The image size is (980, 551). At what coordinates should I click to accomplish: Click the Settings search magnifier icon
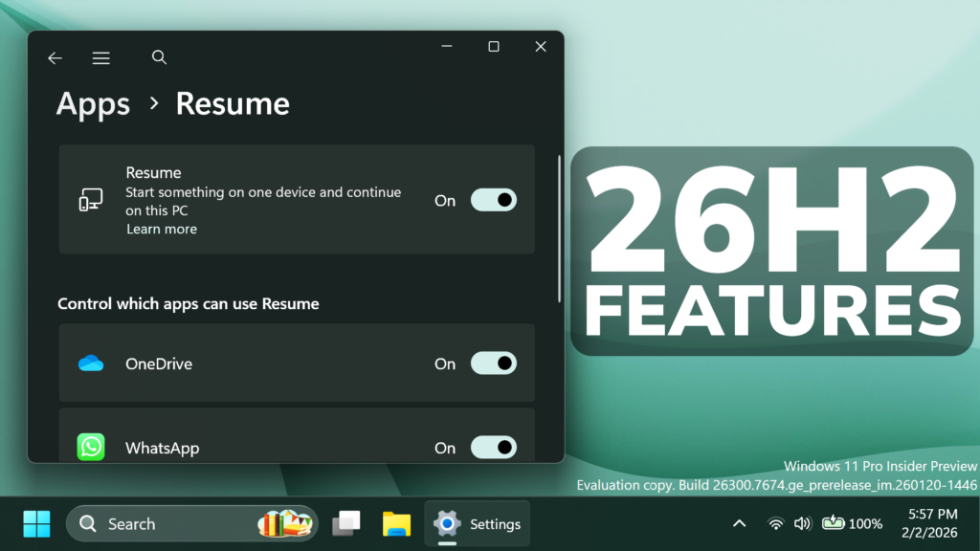pyautogui.click(x=159, y=57)
